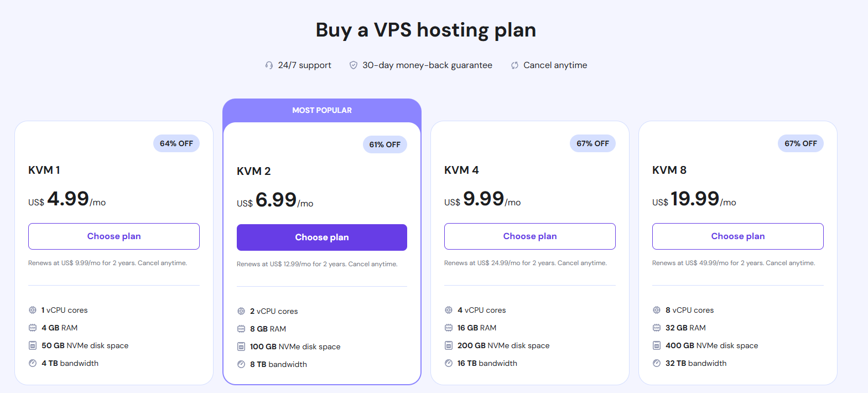Choose the KVM 1 plan
The image size is (868, 393).
pos(114,236)
